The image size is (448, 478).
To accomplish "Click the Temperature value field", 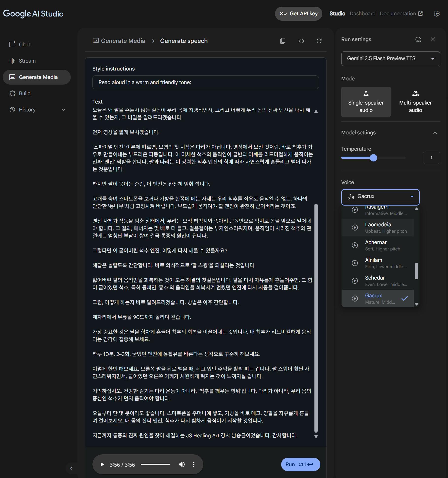I will pos(431,158).
